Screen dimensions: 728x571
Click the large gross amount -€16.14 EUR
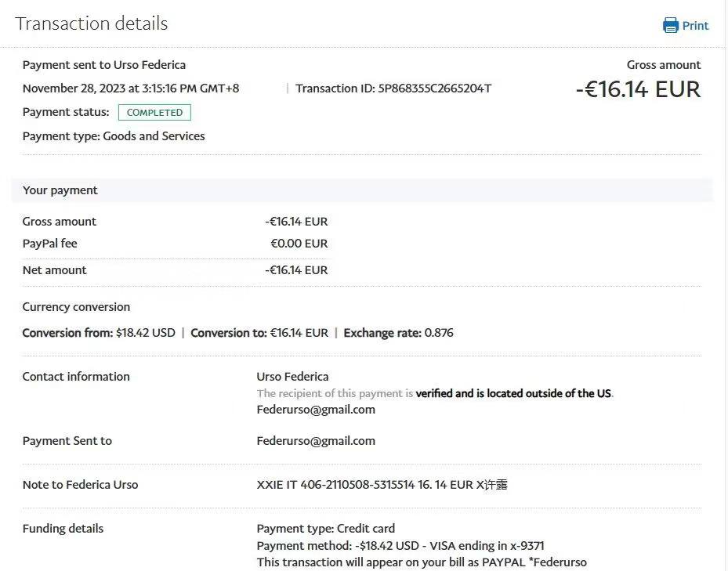(638, 89)
